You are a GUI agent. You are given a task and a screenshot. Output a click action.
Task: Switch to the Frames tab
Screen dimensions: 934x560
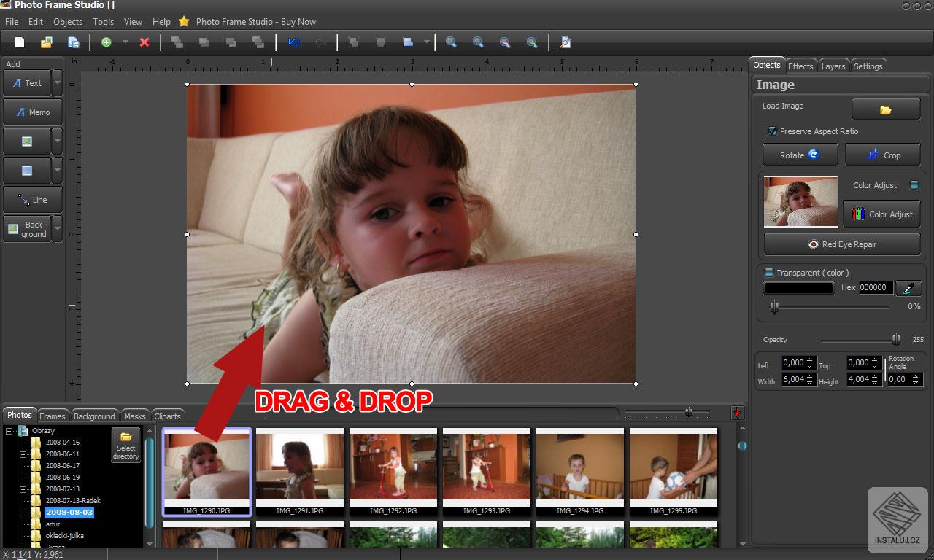pyautogui.click(x=53, y=416)
